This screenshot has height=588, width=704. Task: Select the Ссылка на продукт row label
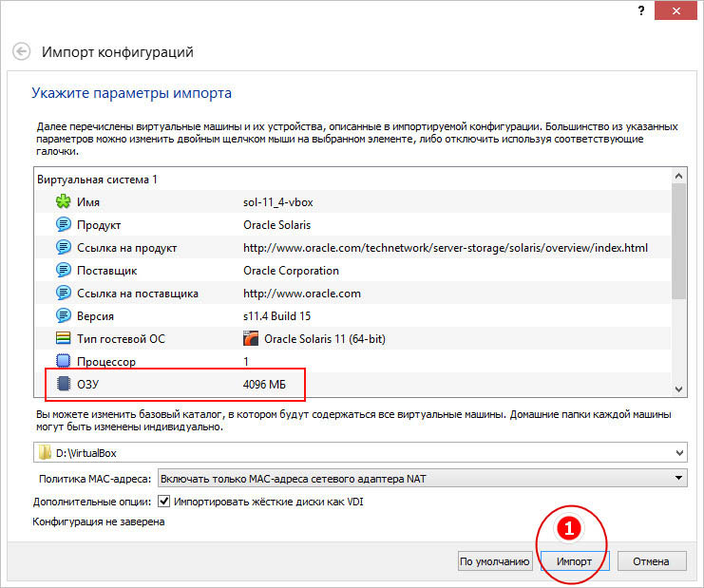tap(126, 248)
